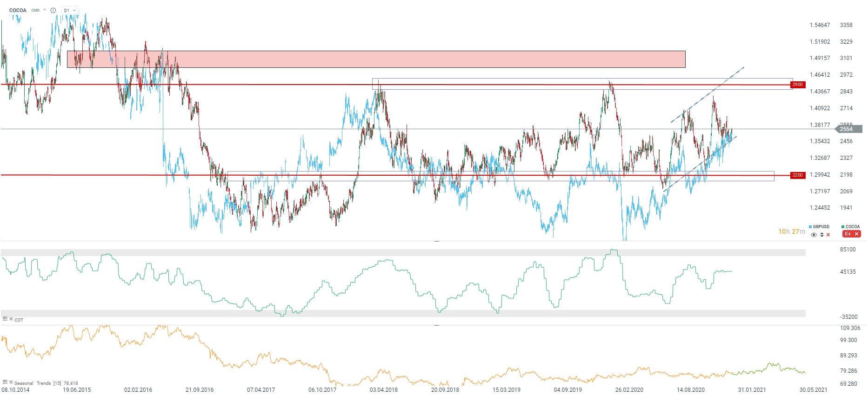Click the 1.54647 GBPUSD axis value
This screenshot has width=868, height=402.
[x=820, y=25]
